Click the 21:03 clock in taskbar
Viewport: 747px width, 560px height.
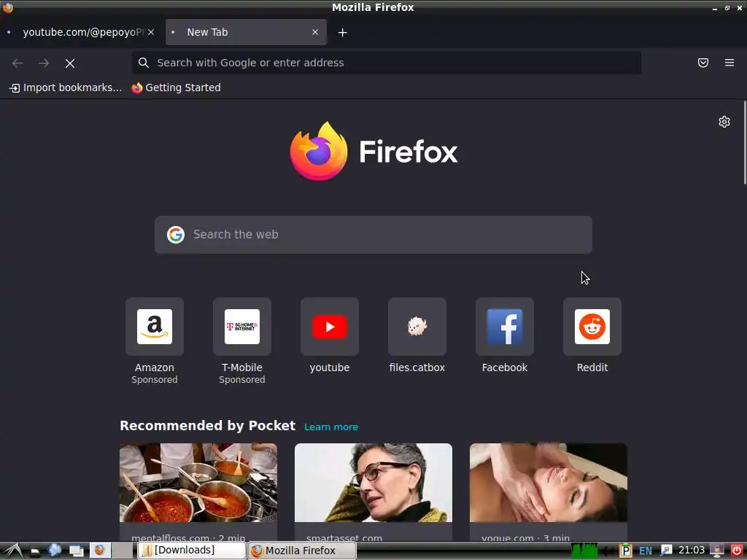click(692, 550)
